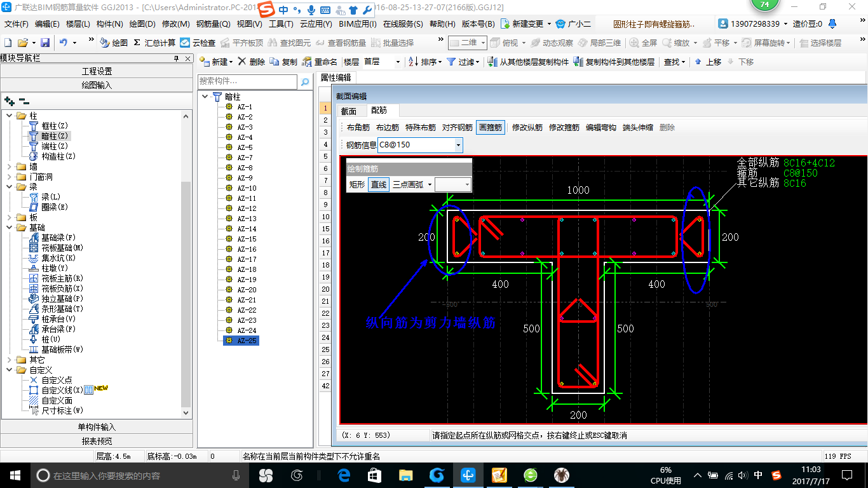Open 报表预览 panel
The height and width of the screenshot is (488, 868).
coord(97,441)
